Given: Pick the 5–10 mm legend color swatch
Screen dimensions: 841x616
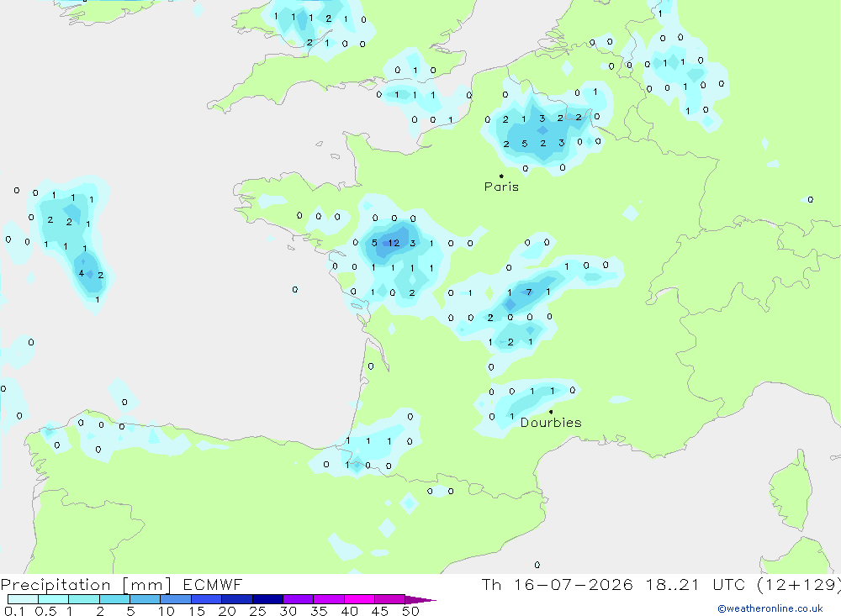Looking at the screenshot, I should click(x=145, y=599).
